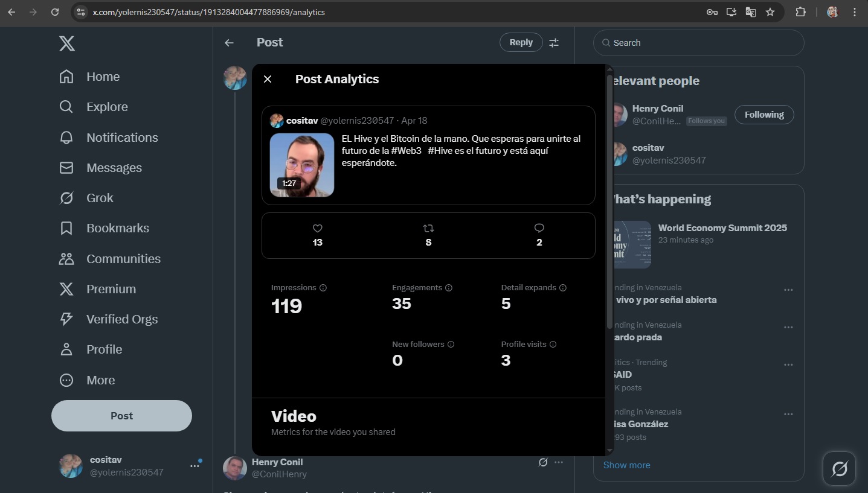The image size is (868, 493).
Task: Go to Notifications in sidebar
Action: tap(109, 138)
